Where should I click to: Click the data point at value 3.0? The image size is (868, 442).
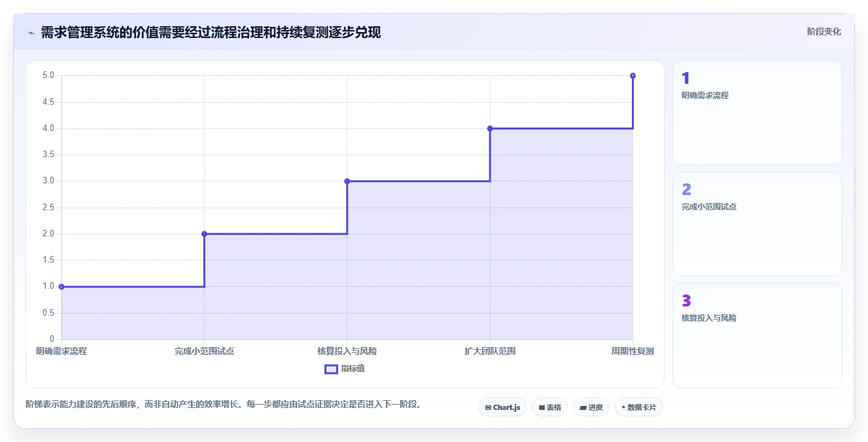point(347,181)
